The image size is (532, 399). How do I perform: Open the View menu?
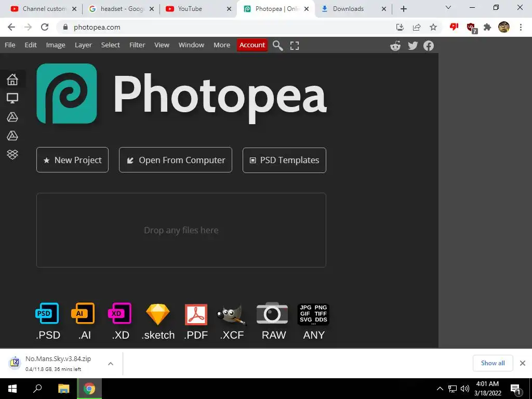point(162,45)
